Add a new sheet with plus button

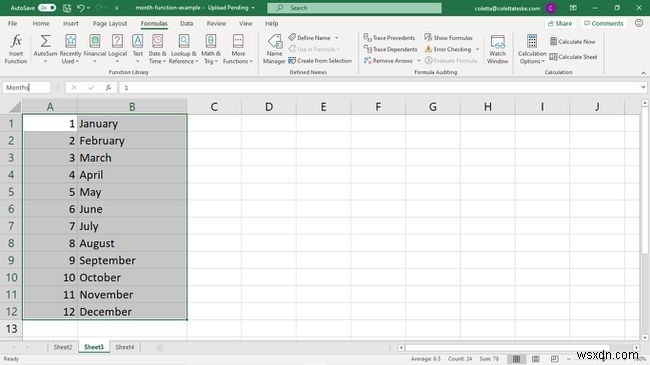point(160,347)
